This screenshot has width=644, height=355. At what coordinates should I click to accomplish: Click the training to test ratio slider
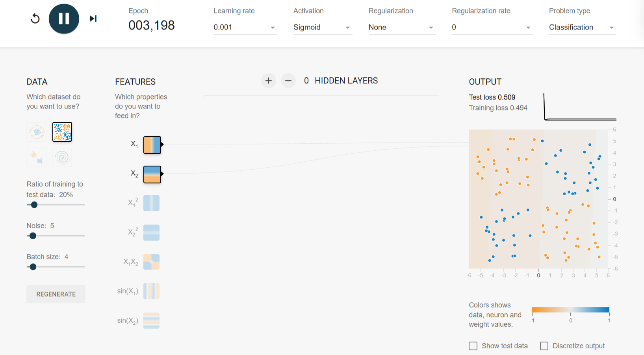(56, 205)
